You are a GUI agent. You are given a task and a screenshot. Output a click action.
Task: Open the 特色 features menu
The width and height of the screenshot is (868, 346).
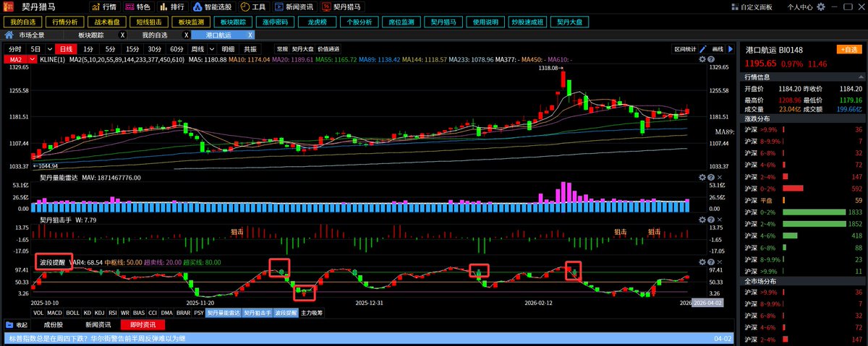138,7
